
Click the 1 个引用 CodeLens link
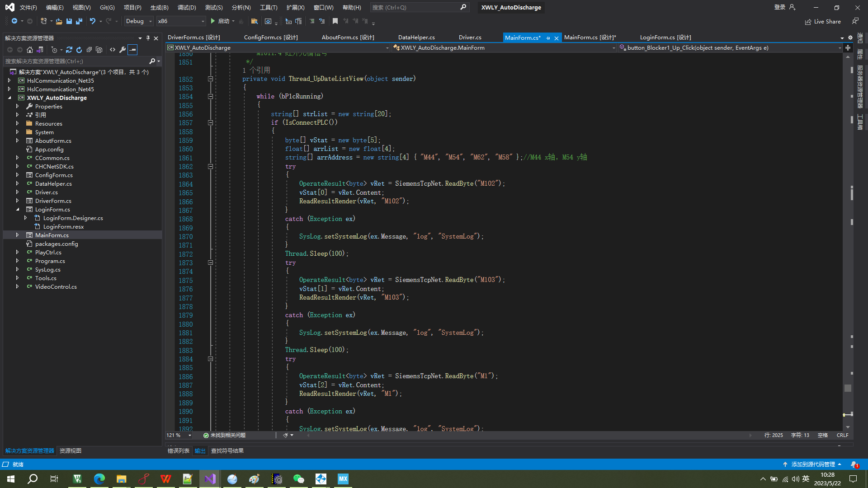pos(256,70)
